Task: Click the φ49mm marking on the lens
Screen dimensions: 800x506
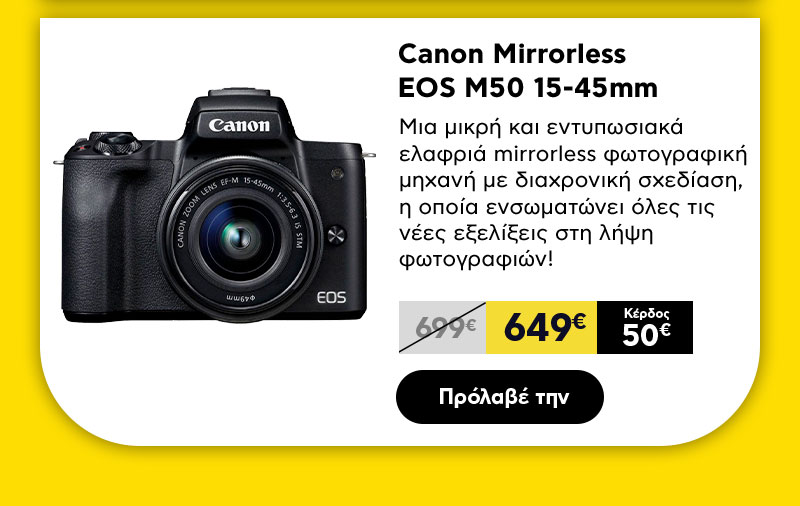Action: [240, 297]
